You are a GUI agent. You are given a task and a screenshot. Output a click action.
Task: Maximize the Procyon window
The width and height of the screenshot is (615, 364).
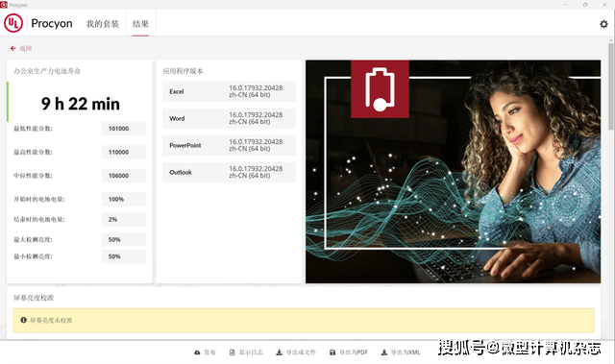click(585, 5)
